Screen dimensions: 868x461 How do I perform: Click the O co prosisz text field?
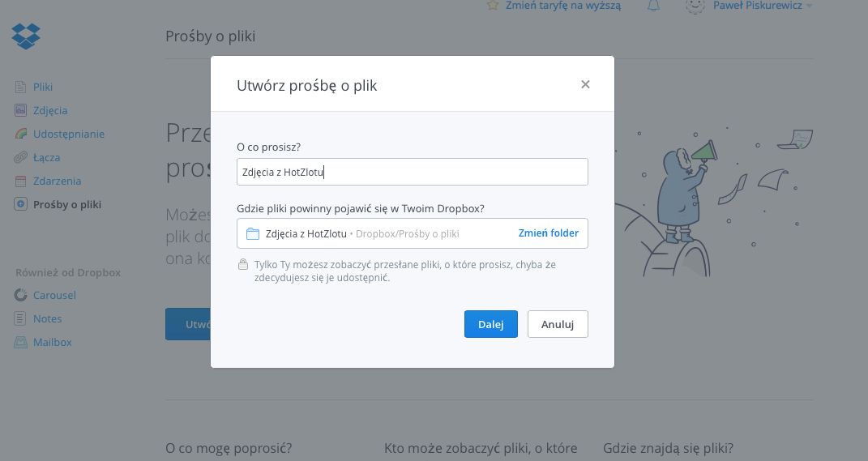pos(413,172)
